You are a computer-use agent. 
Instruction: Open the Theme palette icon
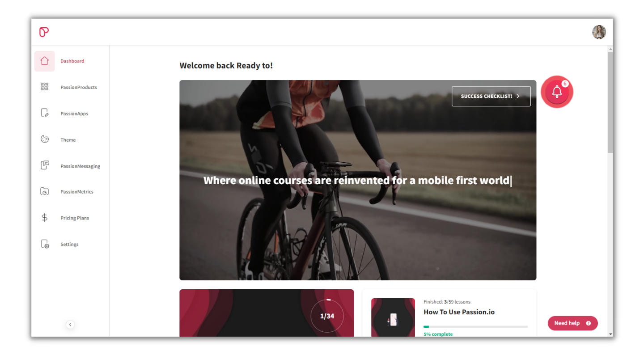click(x=44, y=139)
